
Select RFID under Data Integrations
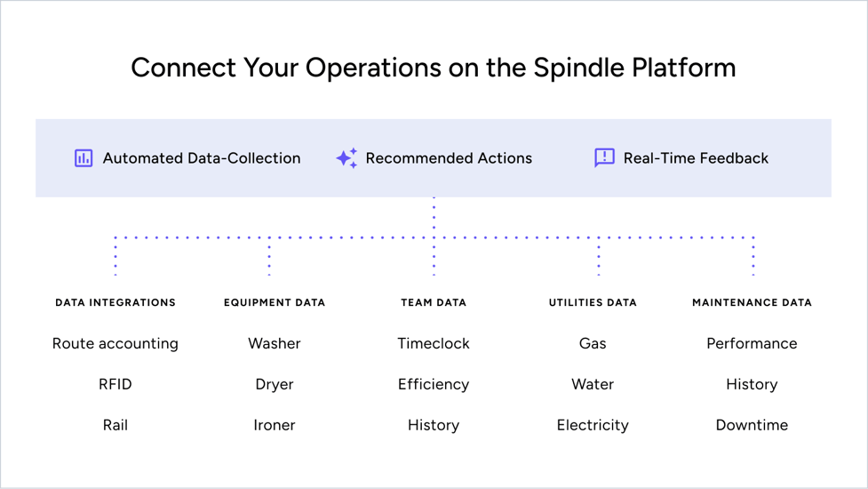(115, 384)
